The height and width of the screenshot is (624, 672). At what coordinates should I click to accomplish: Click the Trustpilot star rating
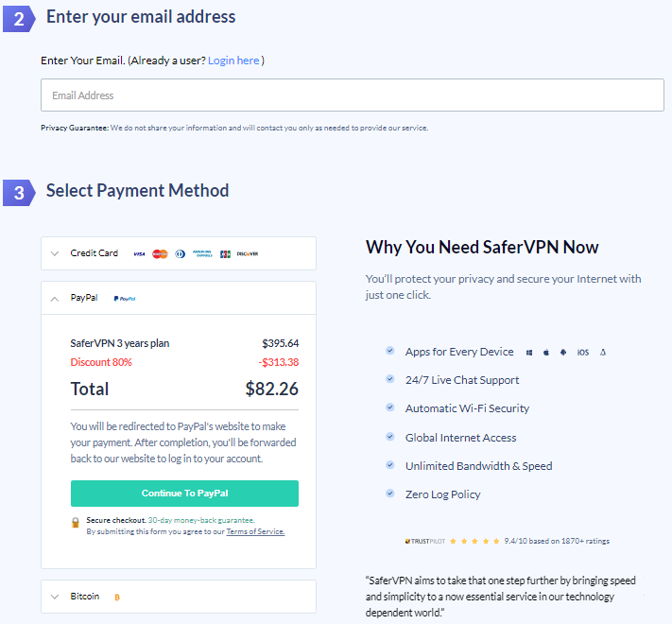tap(474, 542)
